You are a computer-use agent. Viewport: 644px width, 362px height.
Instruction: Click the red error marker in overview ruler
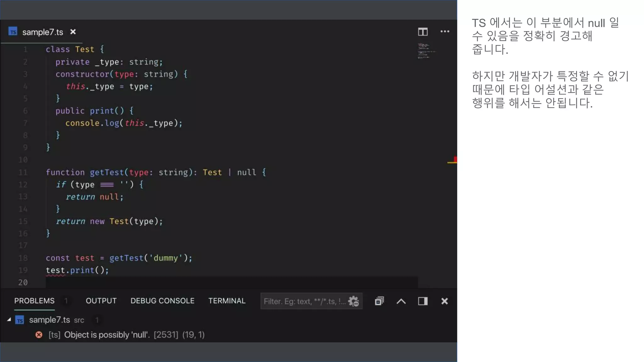coord(455,159)
